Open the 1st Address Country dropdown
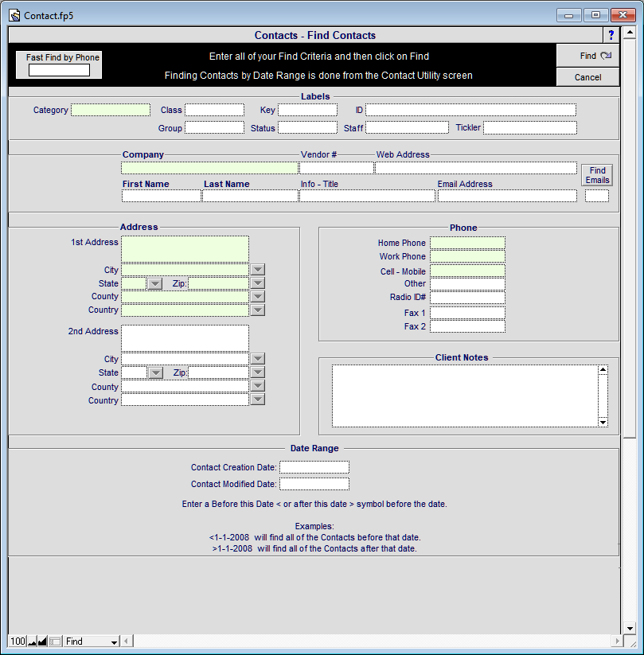This screenshot has height=655, width=644. (258, 310)
